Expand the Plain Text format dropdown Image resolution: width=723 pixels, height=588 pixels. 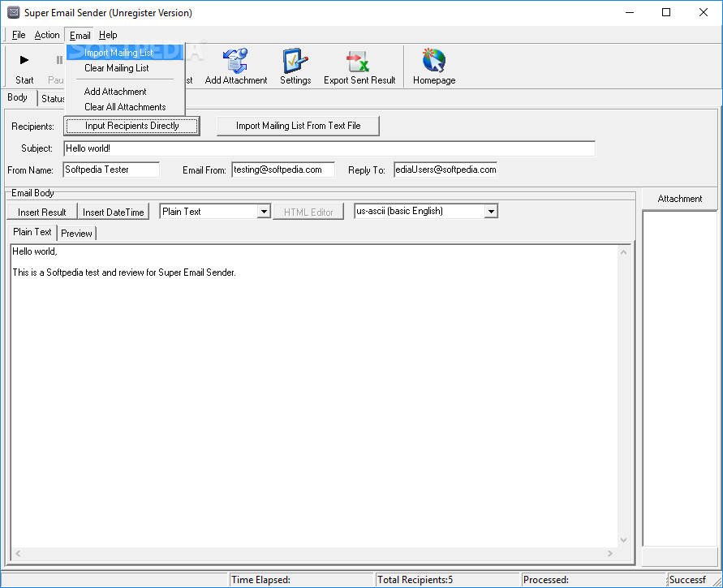[264, 212]
